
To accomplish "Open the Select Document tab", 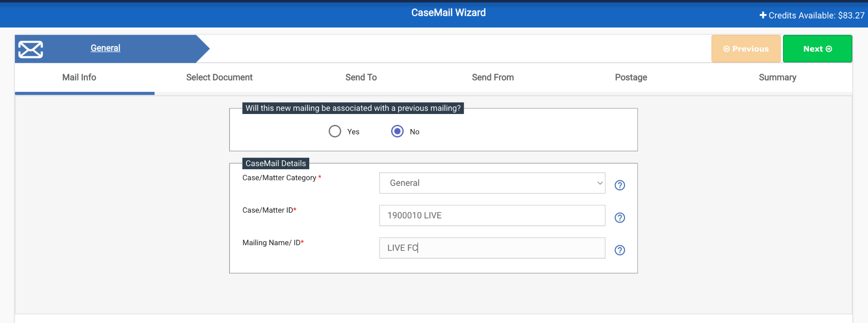I will (x=219, y=77).
